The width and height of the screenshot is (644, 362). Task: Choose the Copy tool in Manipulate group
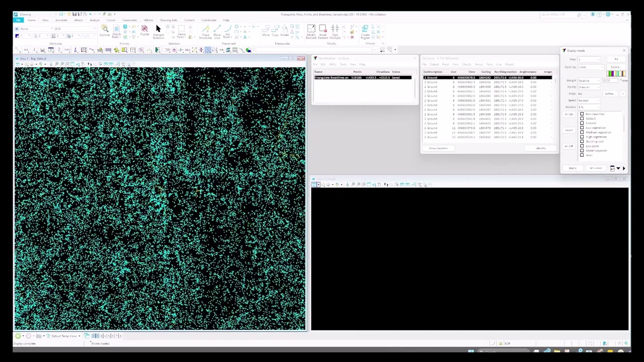tap(275, 31)
